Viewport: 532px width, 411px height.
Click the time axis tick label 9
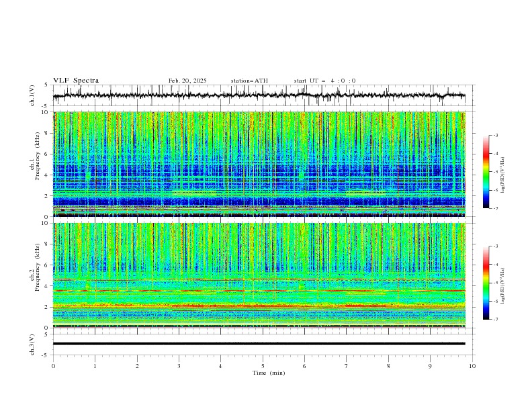coord(430,366)
